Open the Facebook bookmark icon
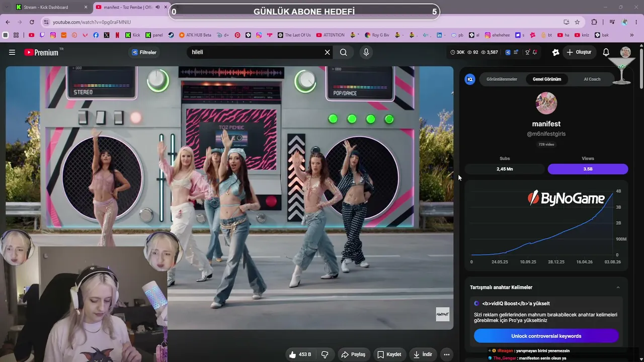644x362 pixels. [x=96, y=35]
